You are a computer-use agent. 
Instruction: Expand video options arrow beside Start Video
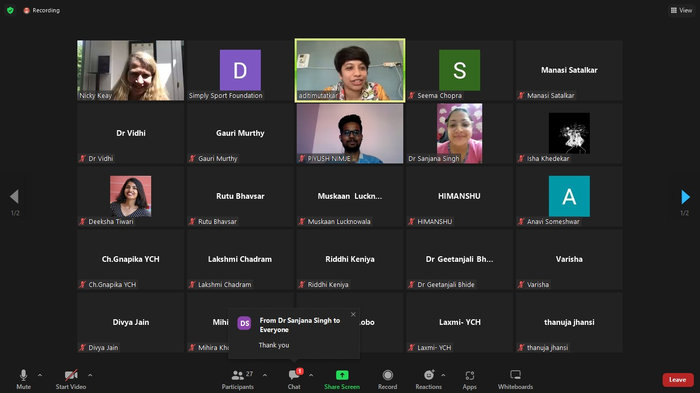pyautogui.click(x=90, y=375)
